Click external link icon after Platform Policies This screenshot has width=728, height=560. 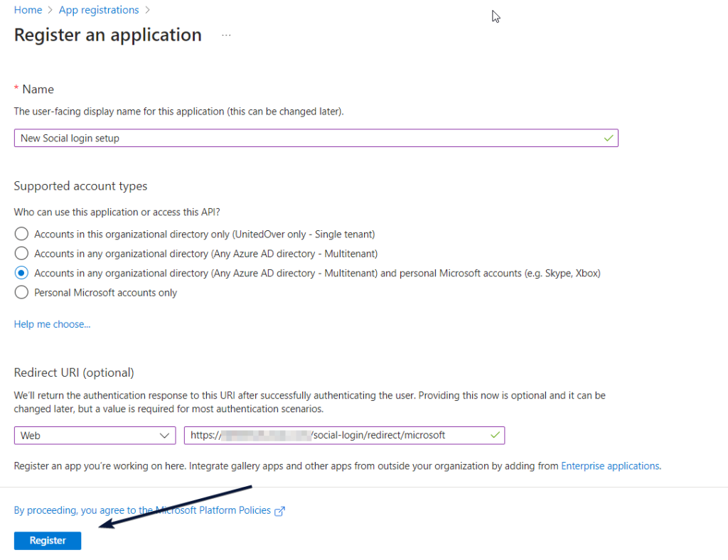[279, 511]
